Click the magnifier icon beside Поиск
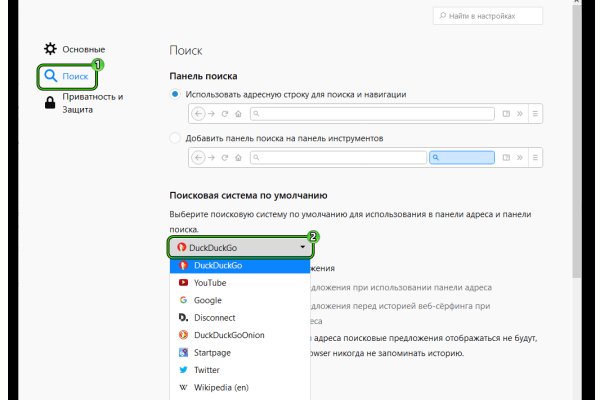Screen dimensions: 600x400 51,74
